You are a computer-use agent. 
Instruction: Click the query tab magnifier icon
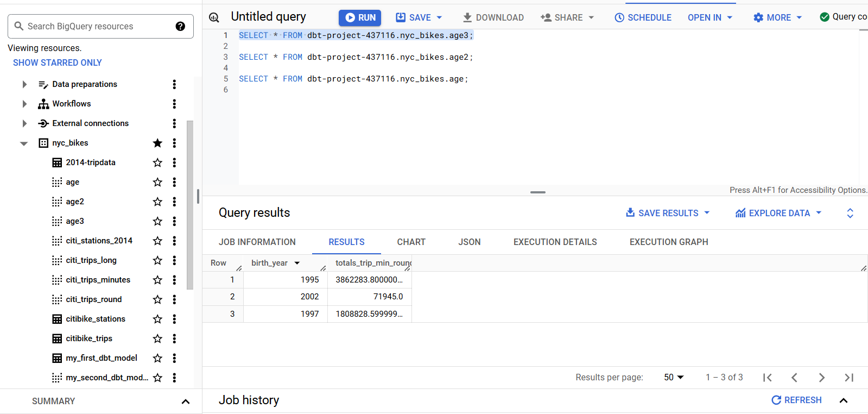214,17
